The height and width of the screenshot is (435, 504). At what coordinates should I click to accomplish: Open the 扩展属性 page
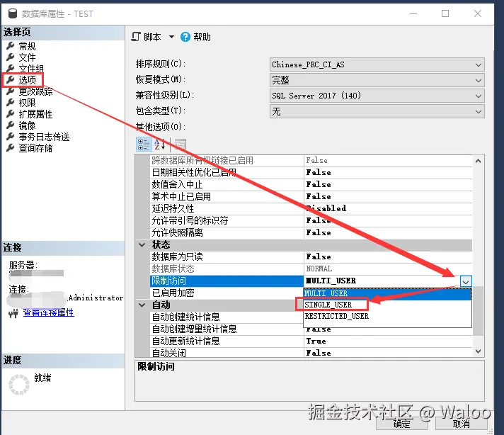tap(35, 114)
